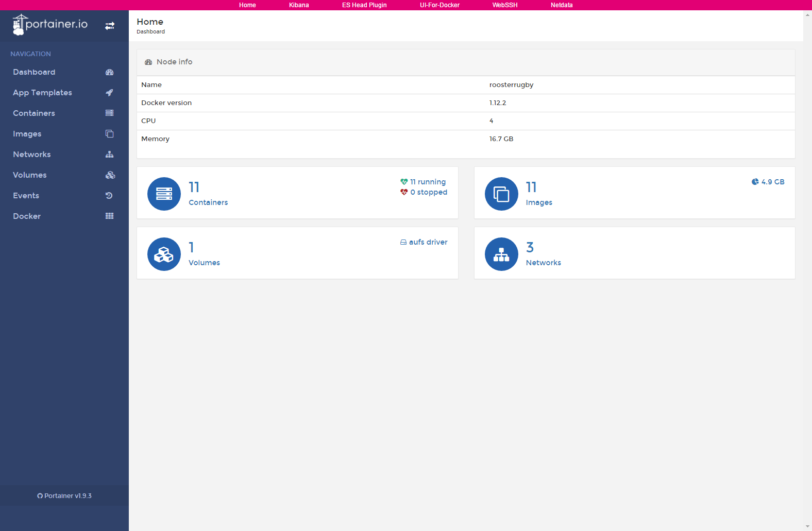The height and width of the screenshot is (531, 812).
Task: Open the UI-For-Docker tab
Action: click(x=439, y=5)
